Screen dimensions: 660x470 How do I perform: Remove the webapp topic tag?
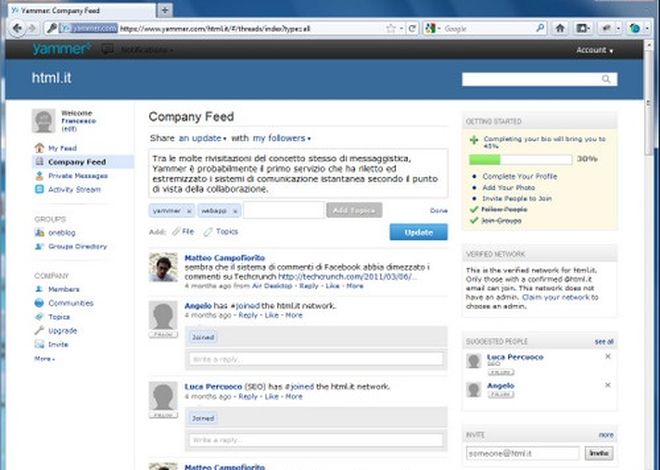(x=235, y=211)
